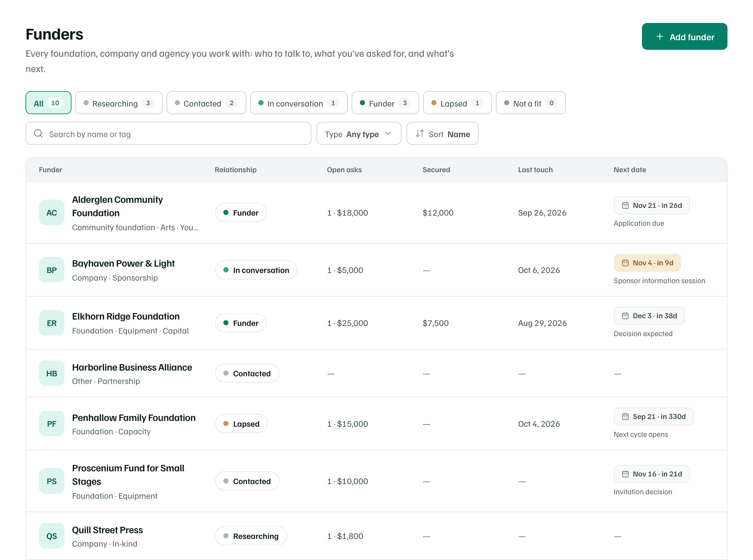Screen dimensions: 753x560
Task: Click the Lapsed badge for Penhallow
Action: [x=241, y=424]
